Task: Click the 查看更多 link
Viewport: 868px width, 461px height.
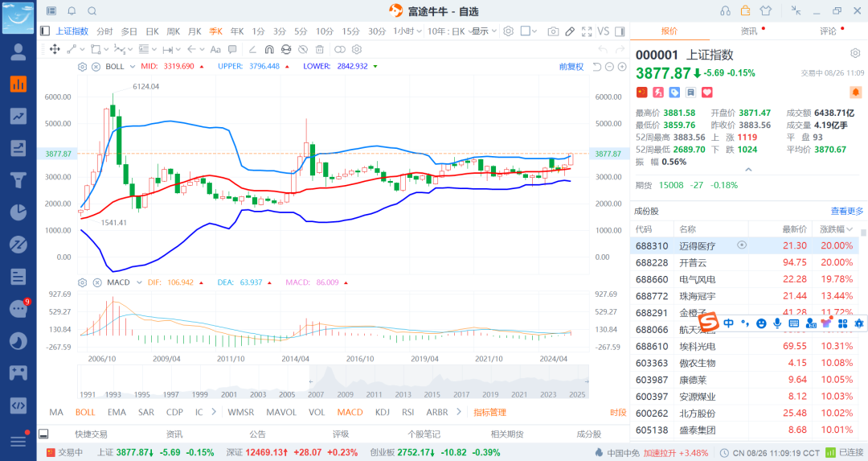Action: (847, 211)
